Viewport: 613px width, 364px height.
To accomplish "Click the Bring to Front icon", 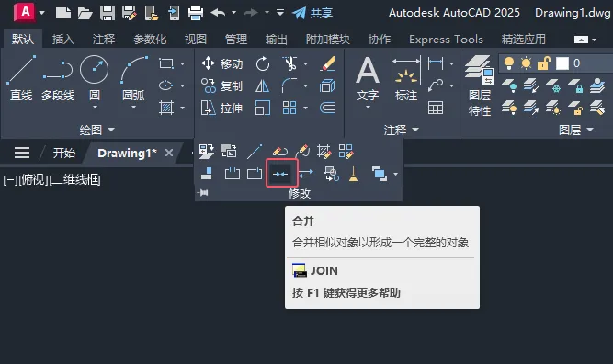I will [380, 174].
